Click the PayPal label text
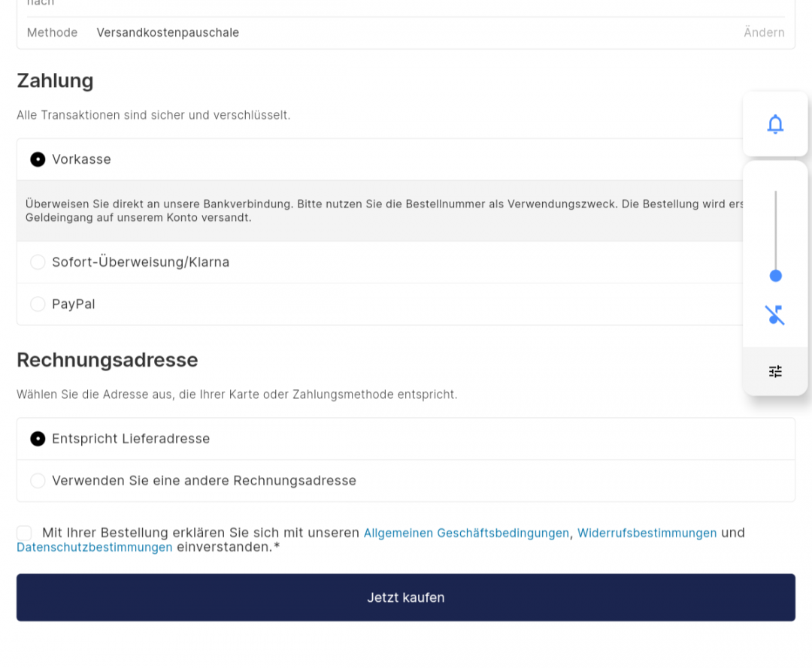The height and width of the screenshot is (668, 812). (74, 304)
